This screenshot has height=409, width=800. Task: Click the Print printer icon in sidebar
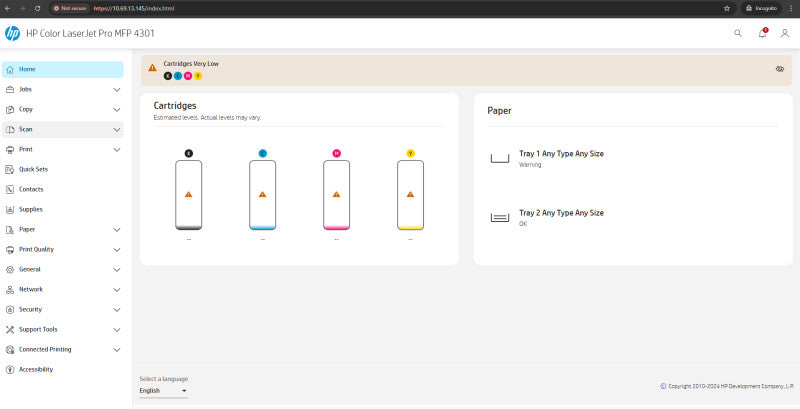click(10, 149)
